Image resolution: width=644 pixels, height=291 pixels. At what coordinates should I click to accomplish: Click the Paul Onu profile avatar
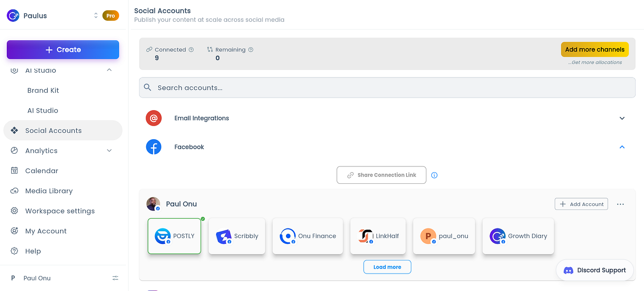coord(153,204)
